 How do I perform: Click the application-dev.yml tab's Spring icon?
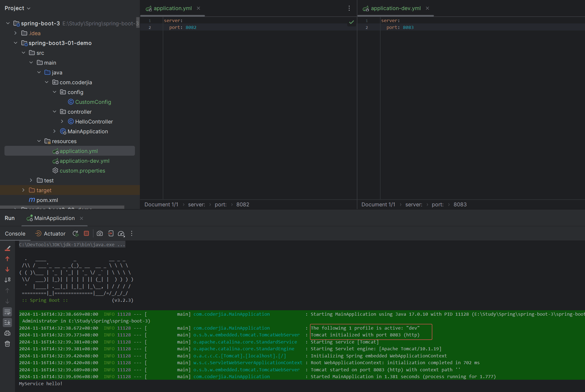(366, 9)
